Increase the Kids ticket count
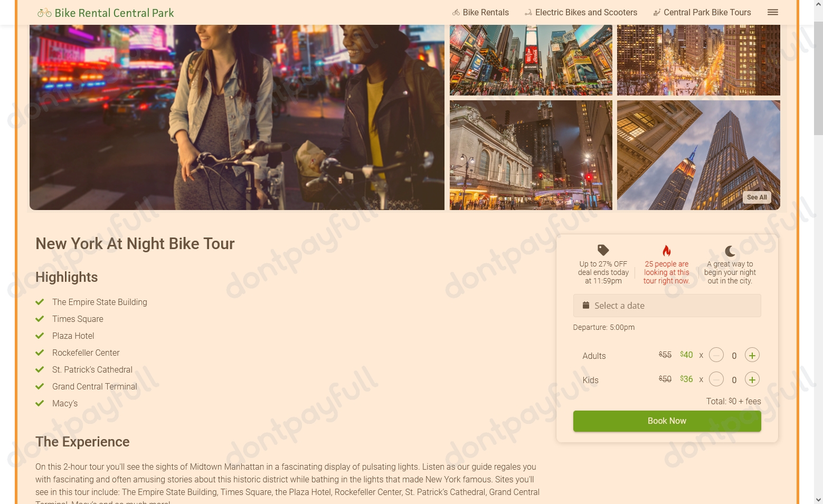 (x=752, y=379)
